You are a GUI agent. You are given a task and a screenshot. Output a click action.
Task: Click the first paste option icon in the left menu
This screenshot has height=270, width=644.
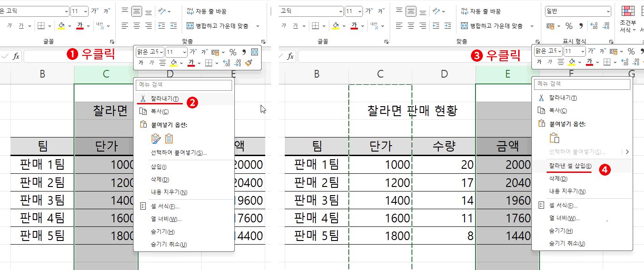156,138
